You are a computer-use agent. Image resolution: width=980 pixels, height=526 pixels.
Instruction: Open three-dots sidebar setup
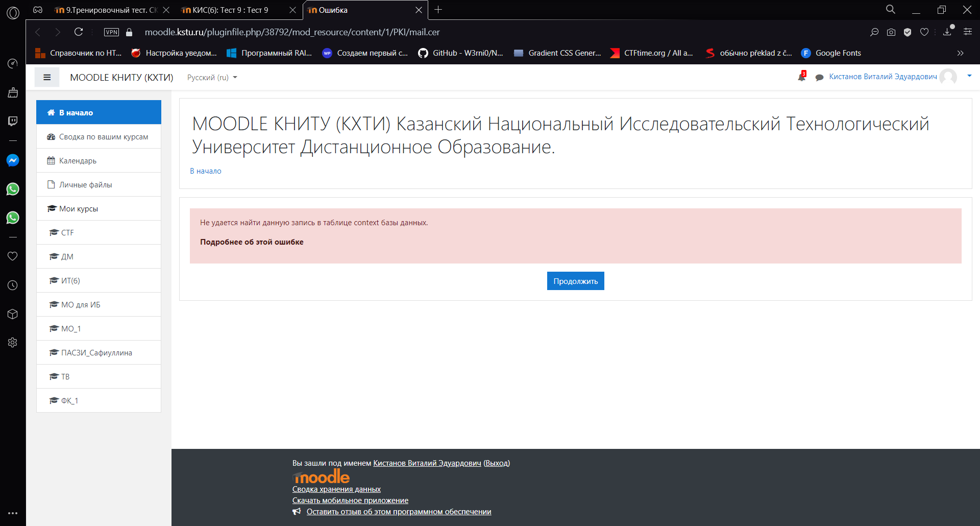pyautogui.click(x=13, y=513)
